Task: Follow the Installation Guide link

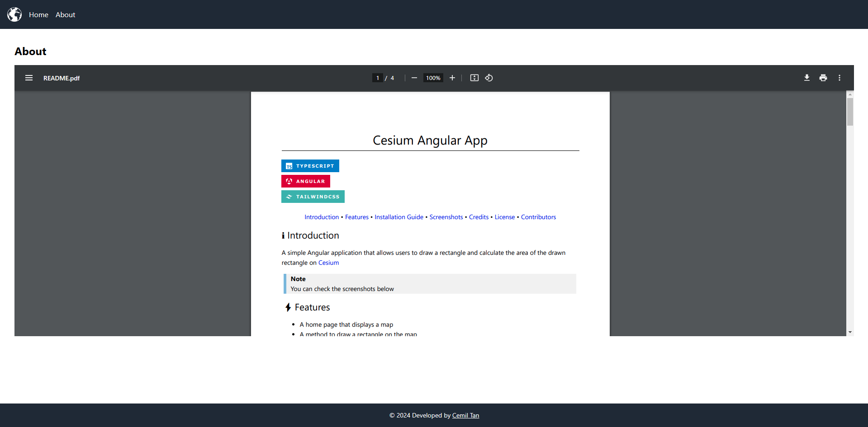Action: [399, 217]
